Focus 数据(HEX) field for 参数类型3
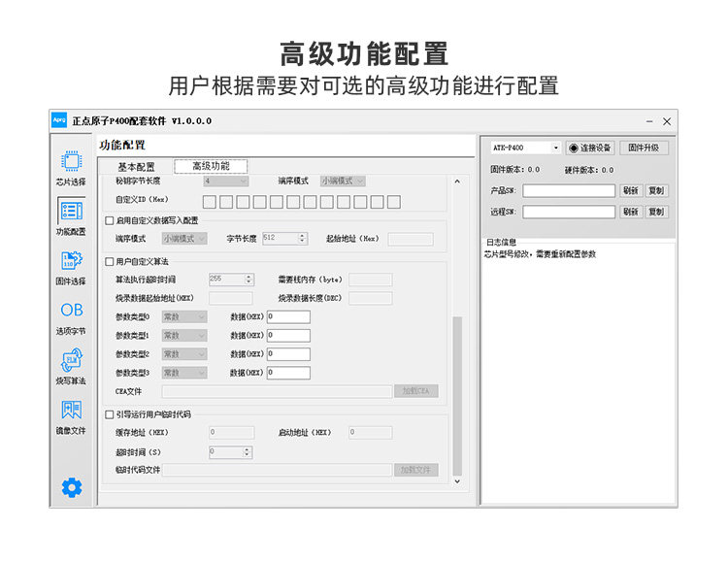Viewport: 728px width, 561px height. click(288, 373)
